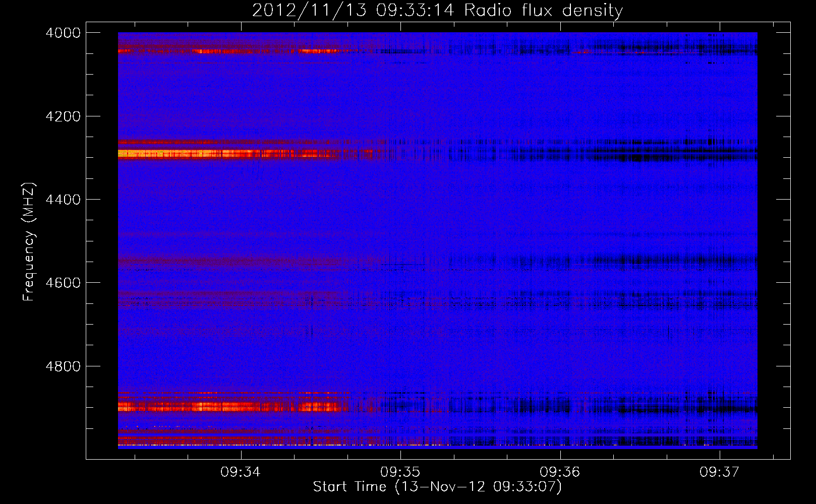The image size is (816, 504).
Task: Click the 4200 frequency tick label
Action: [63, 116]
